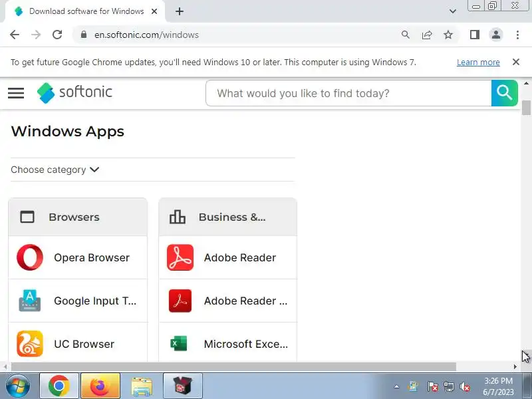
Task: Show hidden system tray icons
Action: pyautogui.click(x=396, y=386)
